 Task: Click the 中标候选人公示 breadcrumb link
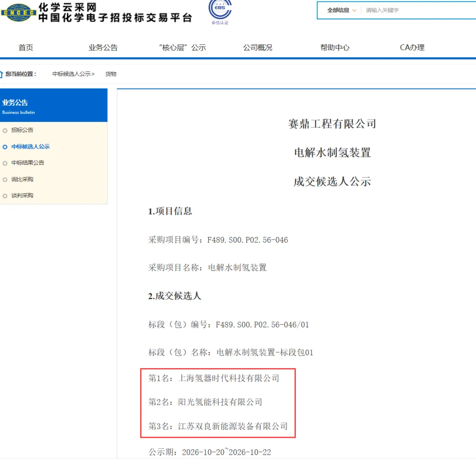tap(73, 74)
